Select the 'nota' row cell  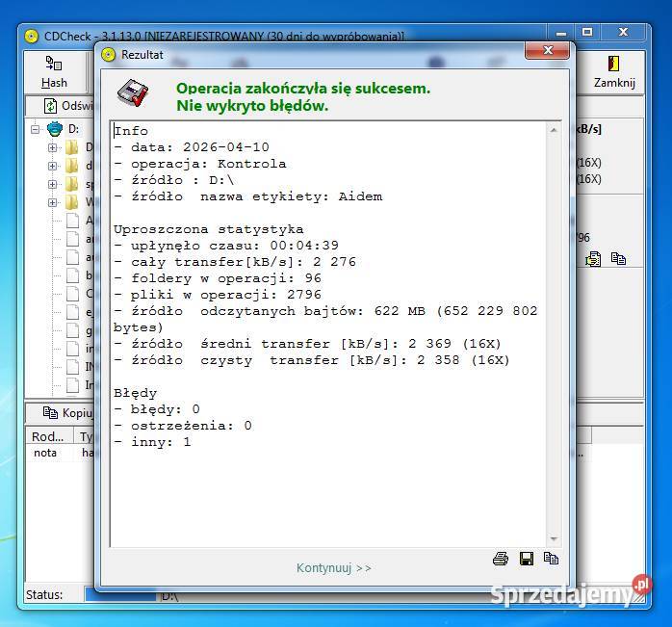pyautogui.click(x=45, y=453)
